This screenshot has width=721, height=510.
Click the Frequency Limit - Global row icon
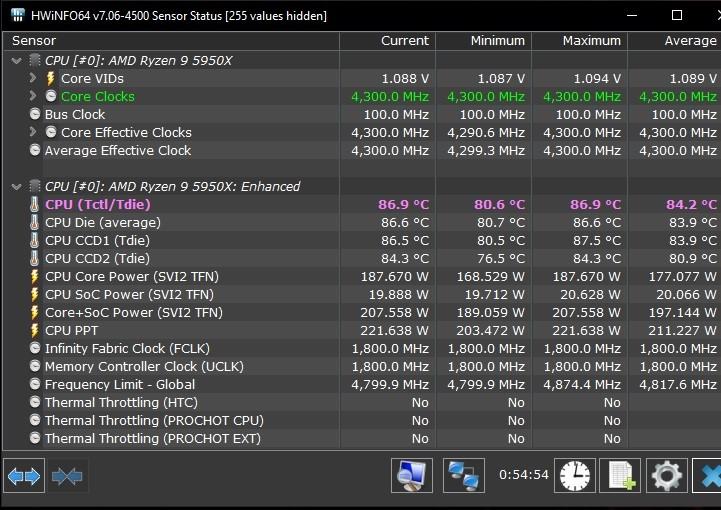pyautogui.click(x=34, y=384)
